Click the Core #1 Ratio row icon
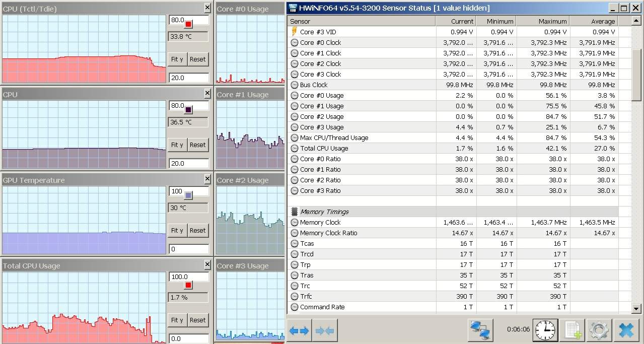 click(295, 169)
